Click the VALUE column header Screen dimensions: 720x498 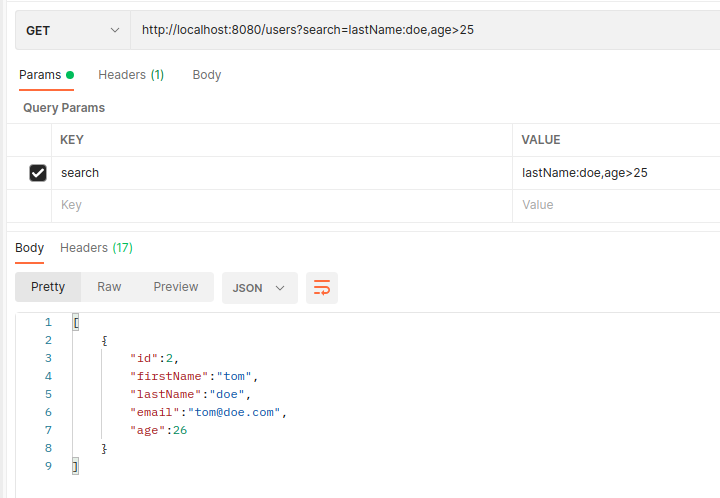(x=615, y=140)
